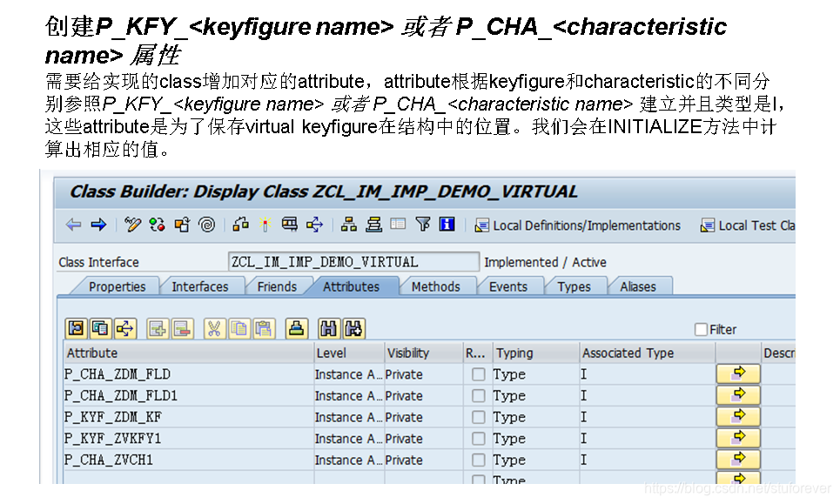The width and height of the screenshot is (840, 504).
Task: Select the Attributes tab
Action: 351,286
